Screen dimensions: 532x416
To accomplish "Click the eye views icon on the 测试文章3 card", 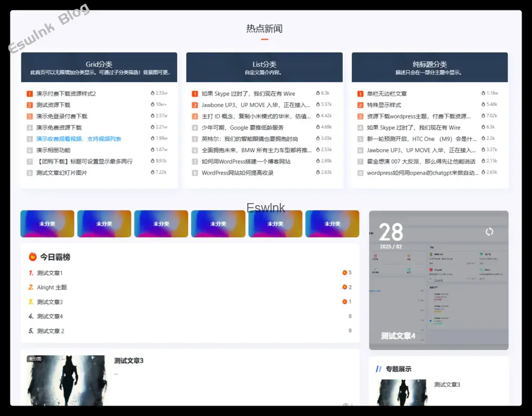I will 345,405.
